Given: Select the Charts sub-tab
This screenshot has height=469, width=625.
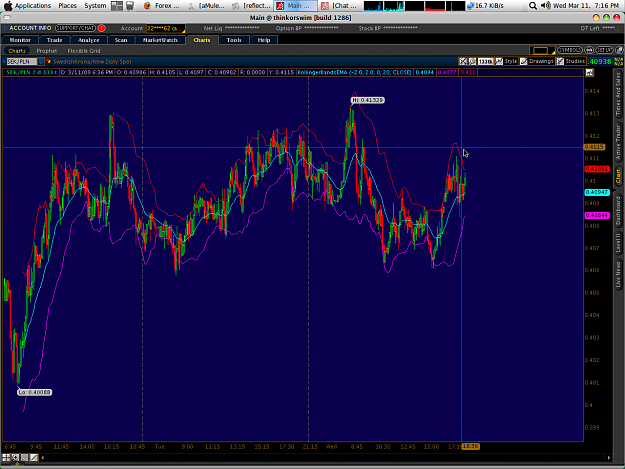Looking at the screenshot, I should pyautogui.click(x=17, y=51).
